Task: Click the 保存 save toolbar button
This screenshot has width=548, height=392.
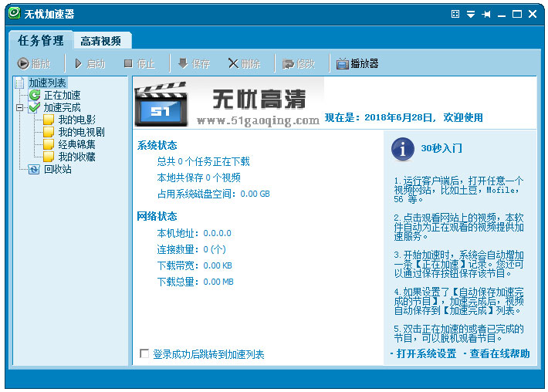Action: click(194, 63)
